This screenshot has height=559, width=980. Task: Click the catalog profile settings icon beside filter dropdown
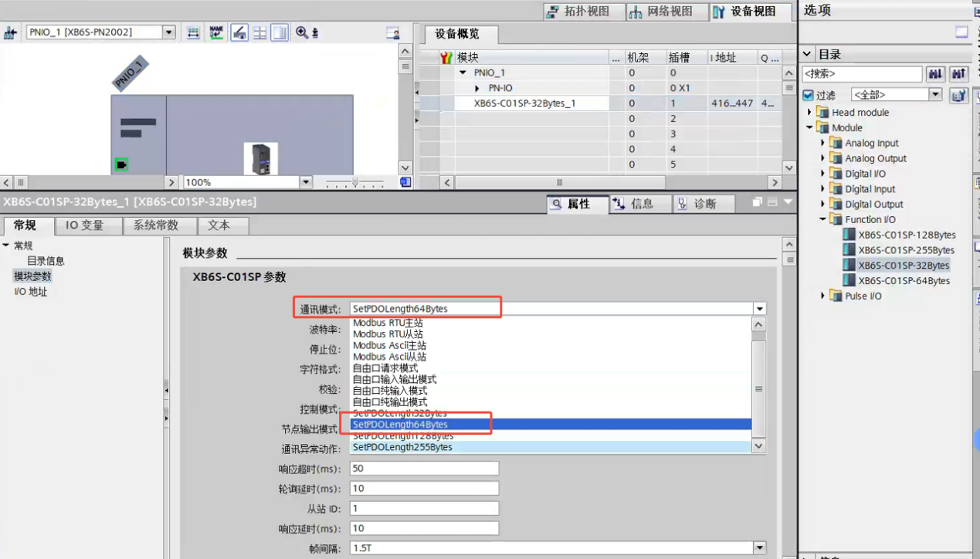pyautogui.click(x=958, y=95)
